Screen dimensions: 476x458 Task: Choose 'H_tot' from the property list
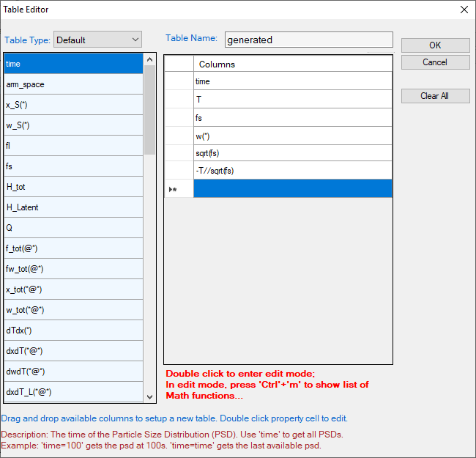(73, 187)
